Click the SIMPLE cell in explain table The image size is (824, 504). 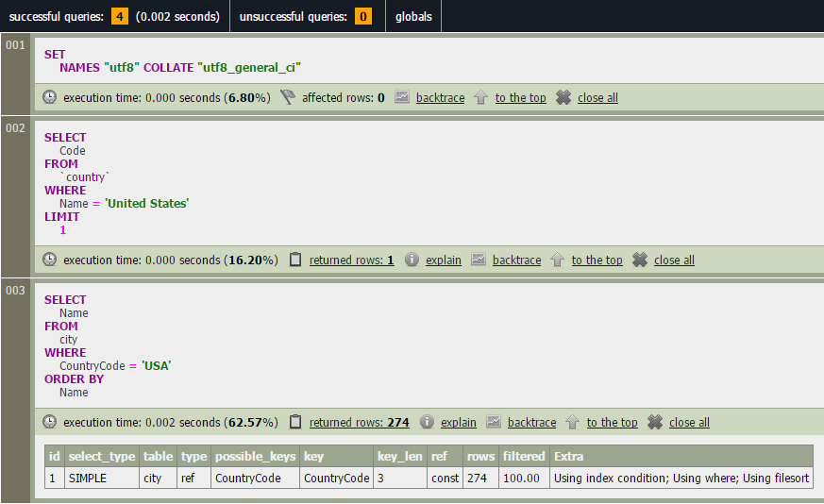tap(102, 479)
